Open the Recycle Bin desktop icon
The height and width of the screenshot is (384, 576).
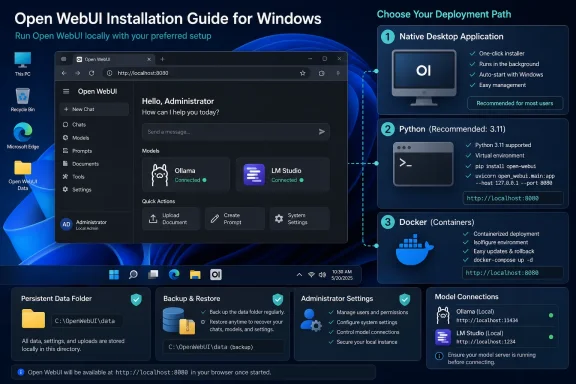[x=22, y=100]
